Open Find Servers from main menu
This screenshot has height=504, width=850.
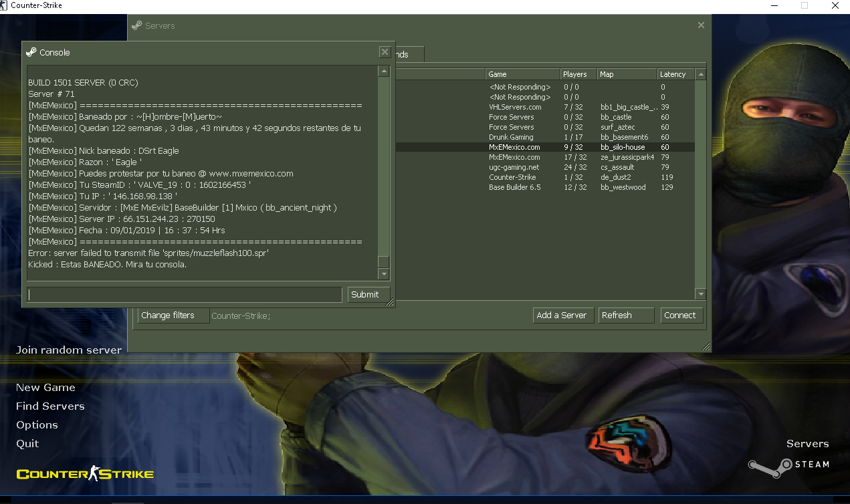[x=50, y=406]
